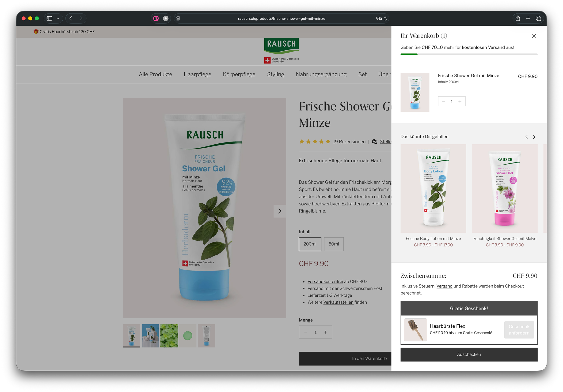563x392 pixels.
Task: Reload the current page
Action: point(385,18)
